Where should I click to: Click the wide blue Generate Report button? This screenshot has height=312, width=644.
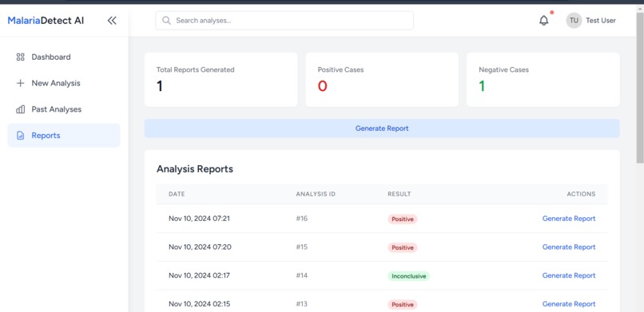click(x=382, y=128)
